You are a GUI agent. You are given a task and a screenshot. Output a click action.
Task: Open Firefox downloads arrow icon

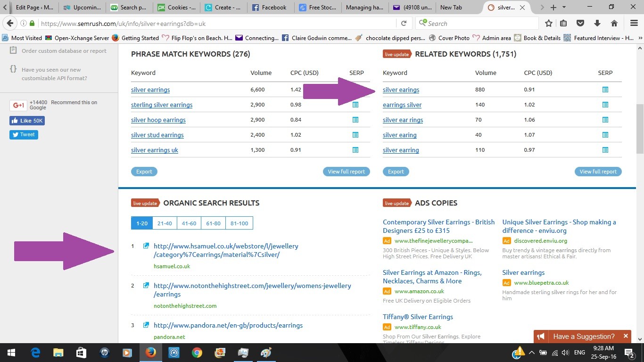point(597,23)
